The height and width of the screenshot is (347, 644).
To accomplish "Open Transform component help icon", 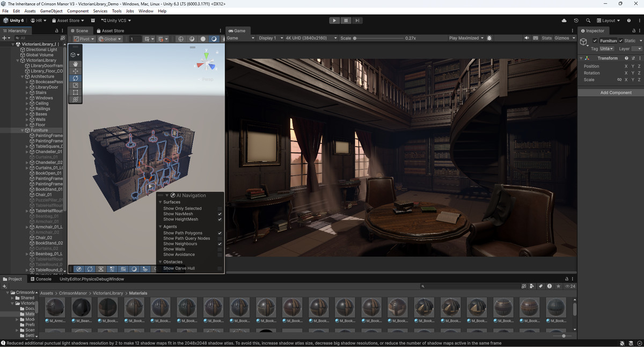I will 626,58.
